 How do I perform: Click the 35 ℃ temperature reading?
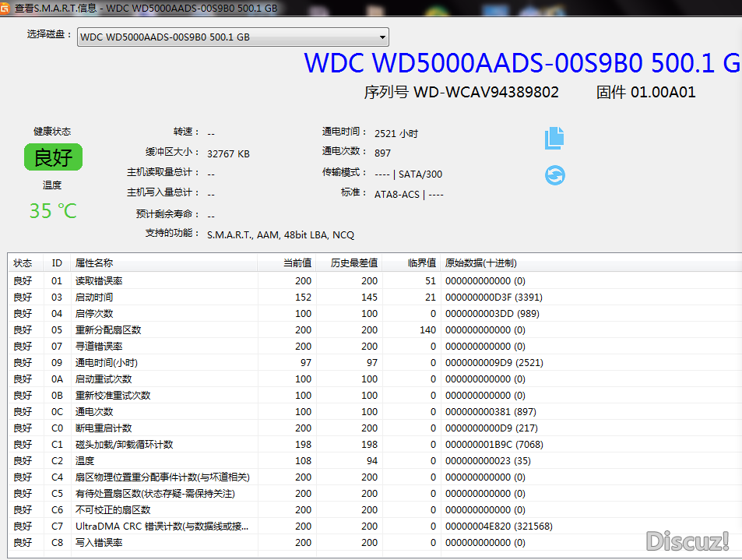(x=52, y=210)
